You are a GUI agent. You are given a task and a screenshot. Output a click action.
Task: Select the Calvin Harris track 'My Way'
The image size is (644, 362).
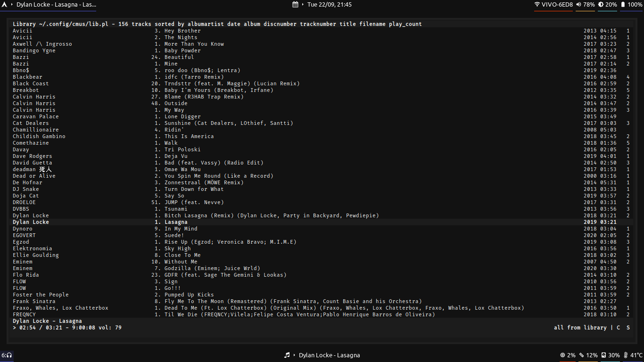click(x=322, y=110)
